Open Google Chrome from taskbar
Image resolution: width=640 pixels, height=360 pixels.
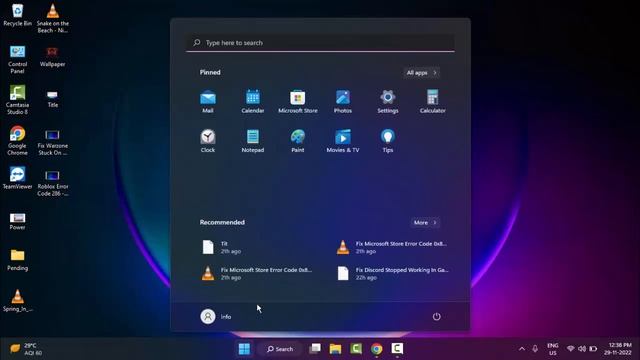click(x=376, y=349)
